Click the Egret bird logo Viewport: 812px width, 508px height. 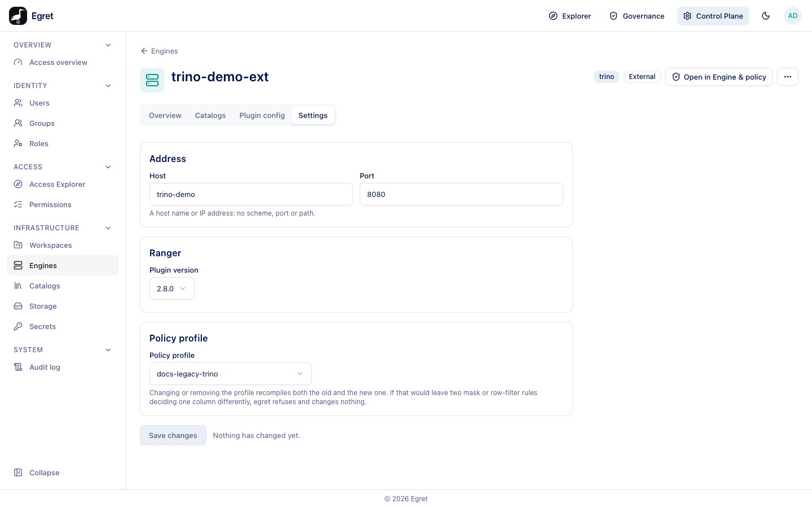18,16
